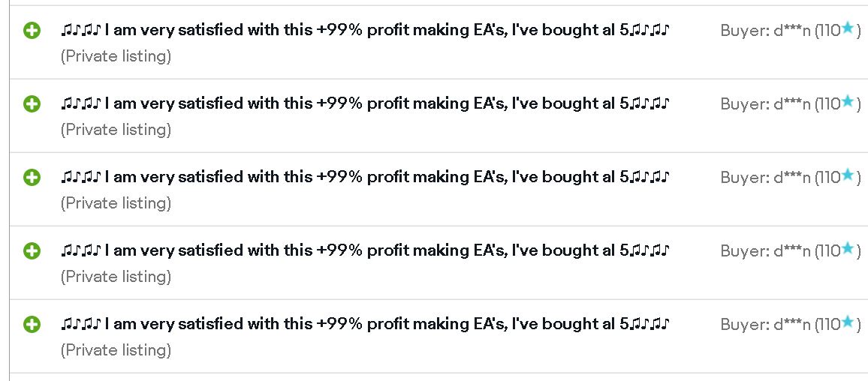Click the blue star beside the second buyer's score
The height and width of the screenshot is (381, 868).
848,102
